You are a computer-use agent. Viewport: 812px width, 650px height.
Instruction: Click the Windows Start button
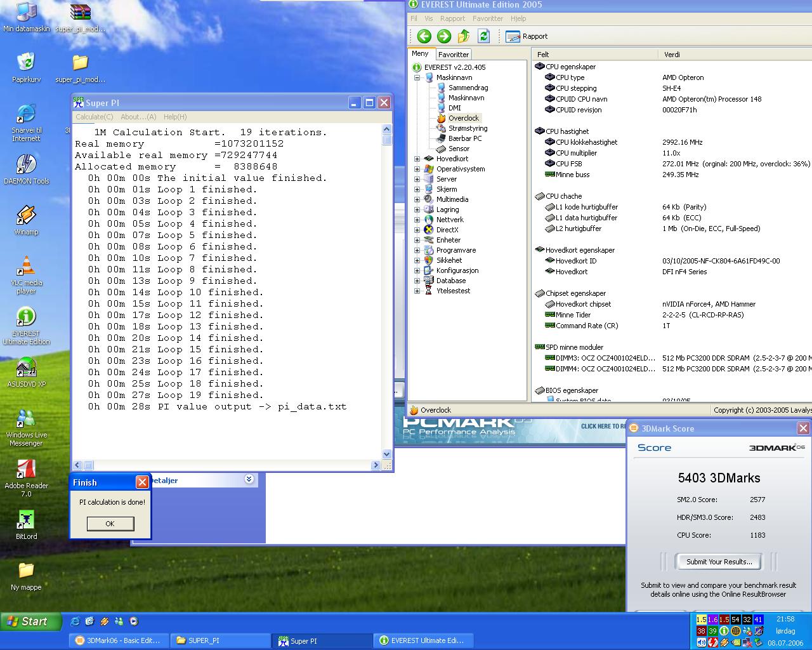click(x=31, y=621)
